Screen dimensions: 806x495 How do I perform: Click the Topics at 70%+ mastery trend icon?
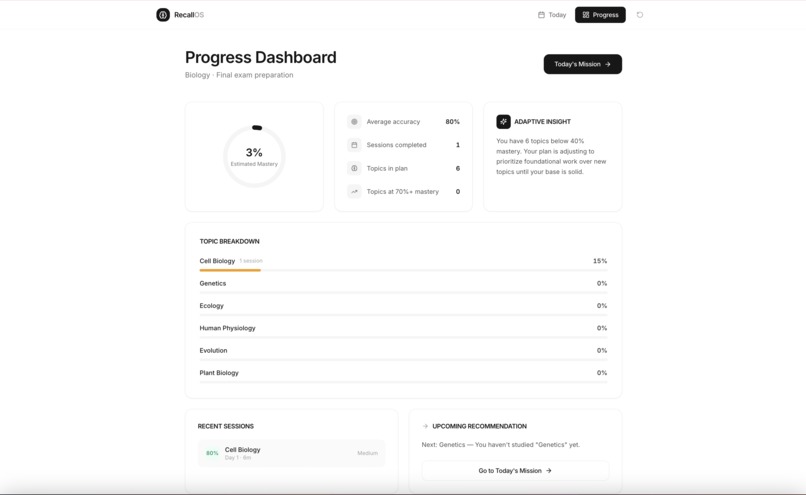click(354, 191)
